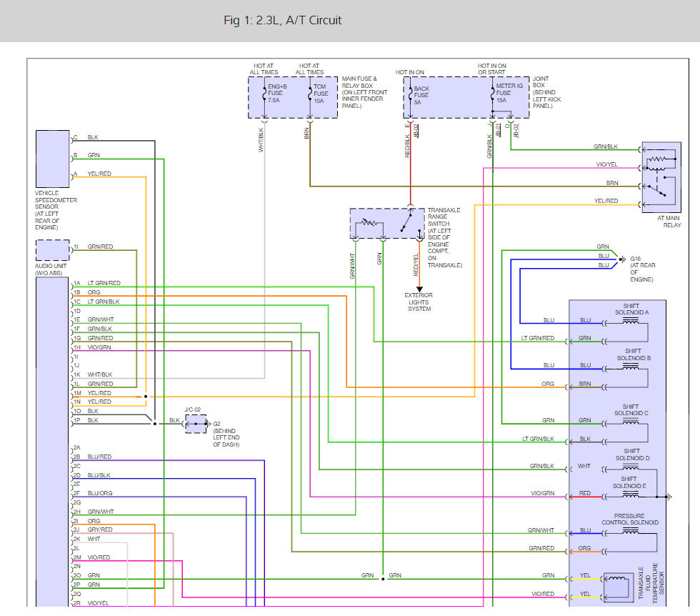Click the TRANSAXLE FLUID TEMPERATURE SENSOR label

pos(651,583)
